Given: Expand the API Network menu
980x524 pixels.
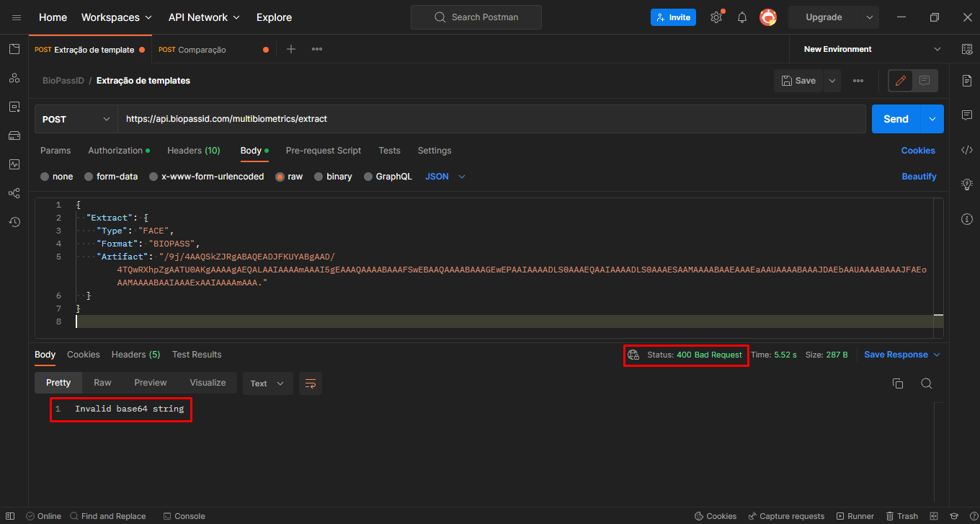Looking at the screenshot, I should coord(204,17).
